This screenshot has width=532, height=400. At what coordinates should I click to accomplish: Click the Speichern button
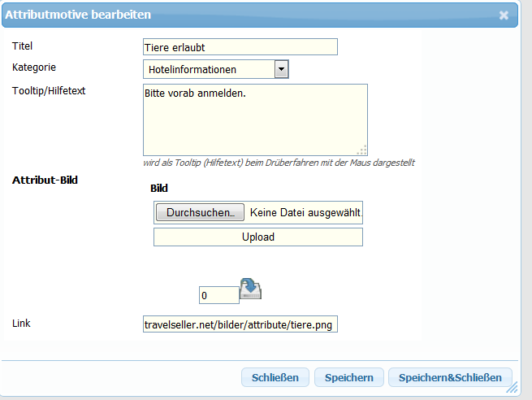pyautogui.click(x=348, y=377)
